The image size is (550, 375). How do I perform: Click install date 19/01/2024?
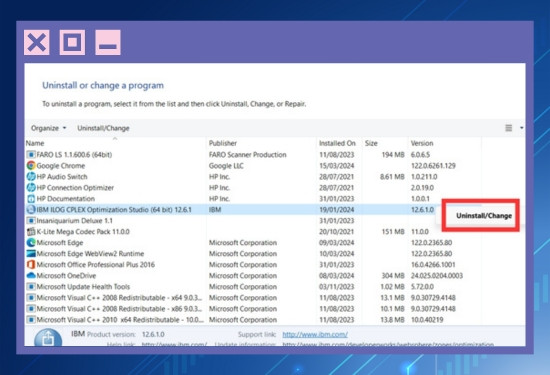pos(336,209)
